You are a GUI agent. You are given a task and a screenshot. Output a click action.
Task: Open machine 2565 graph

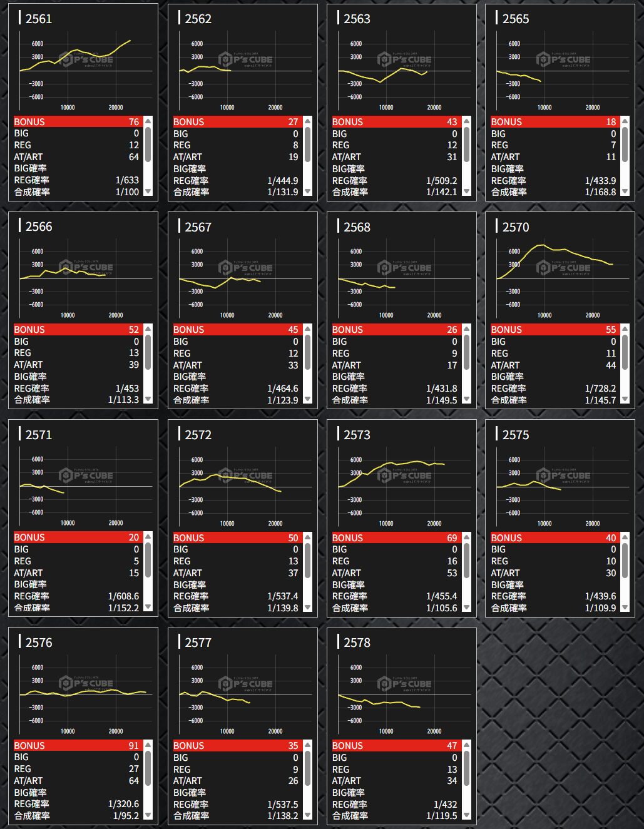pyautogui.click(x=560, y=71)
